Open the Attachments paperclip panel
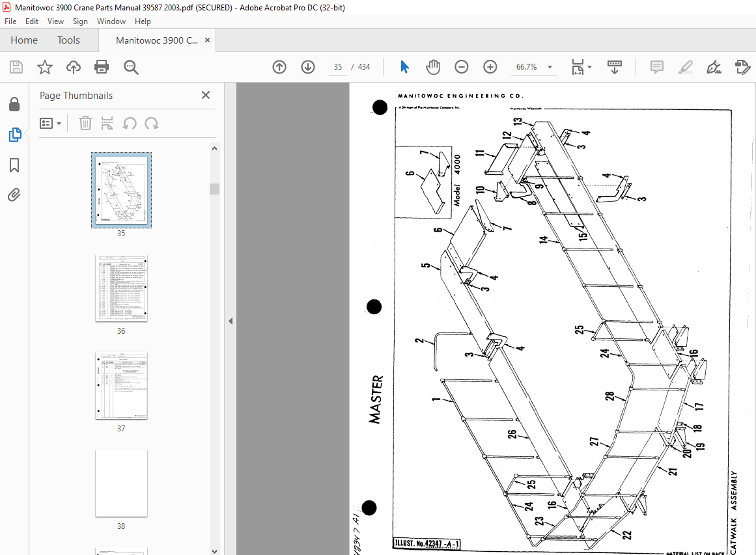 point(14,195)
